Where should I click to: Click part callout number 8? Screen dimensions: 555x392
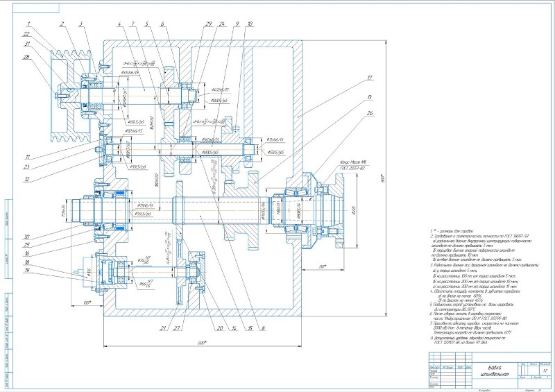[x=263, y=328]
